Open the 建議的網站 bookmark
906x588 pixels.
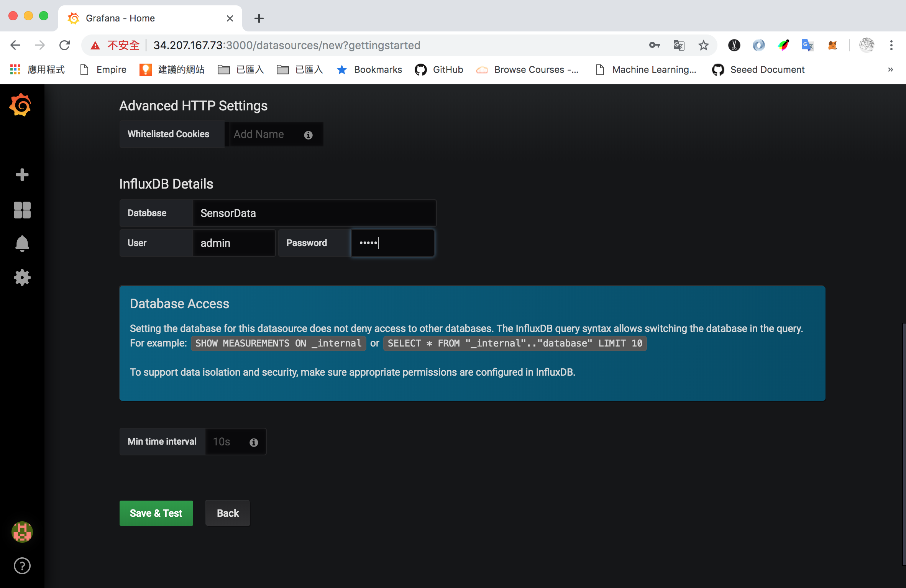(x=172, y=69)
